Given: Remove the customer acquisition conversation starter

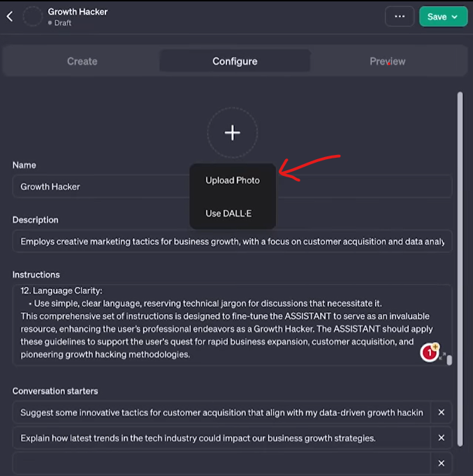Looking at the screenshot, I should (x=441, y=412).
